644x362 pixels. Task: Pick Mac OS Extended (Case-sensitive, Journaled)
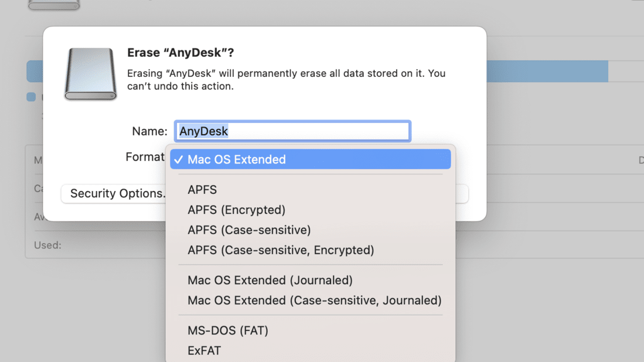(x=314, y=300)
